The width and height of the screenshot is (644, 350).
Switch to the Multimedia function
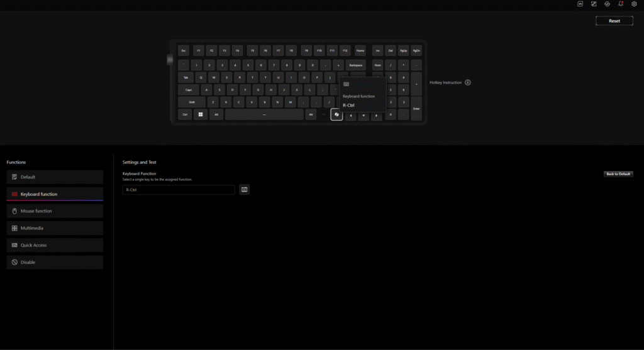[x=55, y=228]
